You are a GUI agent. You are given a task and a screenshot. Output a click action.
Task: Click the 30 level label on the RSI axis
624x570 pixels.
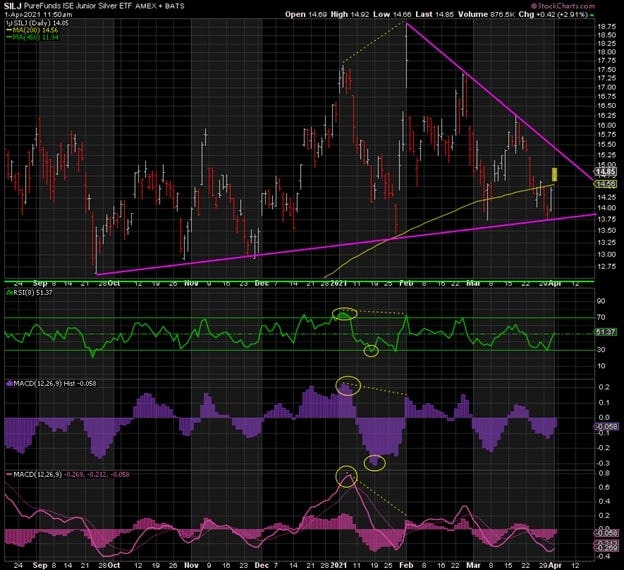click(601, 349)
